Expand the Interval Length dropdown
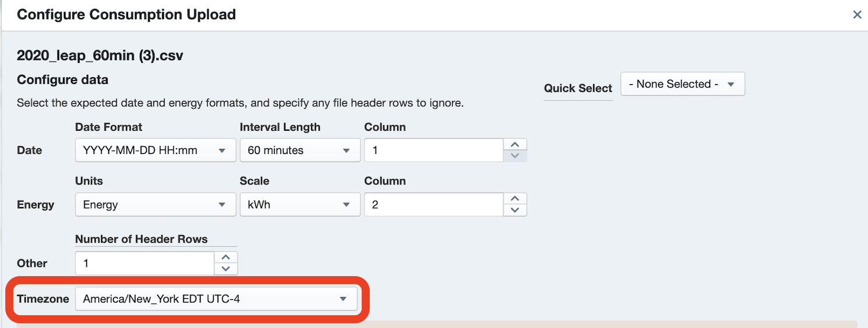The height and width of the screenshot is (328, 868). [x=300, y=150]
